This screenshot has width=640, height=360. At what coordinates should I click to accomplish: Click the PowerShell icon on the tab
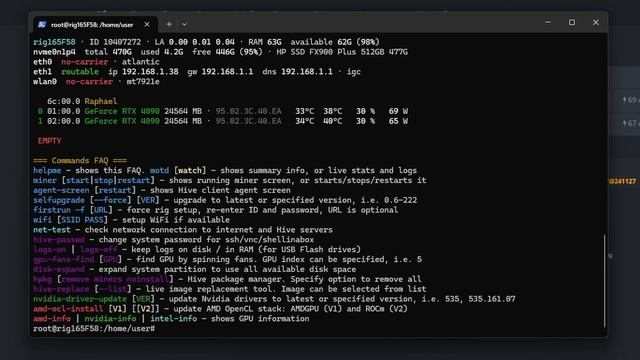point(42,24)
